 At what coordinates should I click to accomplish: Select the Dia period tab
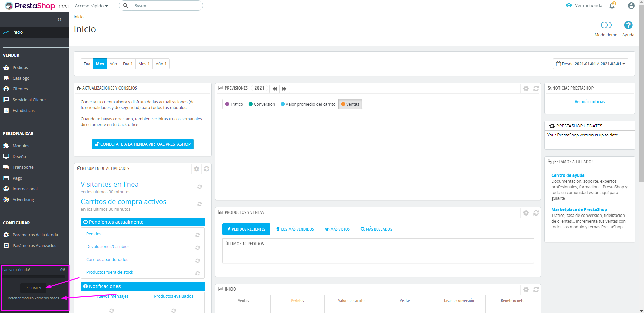click(x=87, y=64)
